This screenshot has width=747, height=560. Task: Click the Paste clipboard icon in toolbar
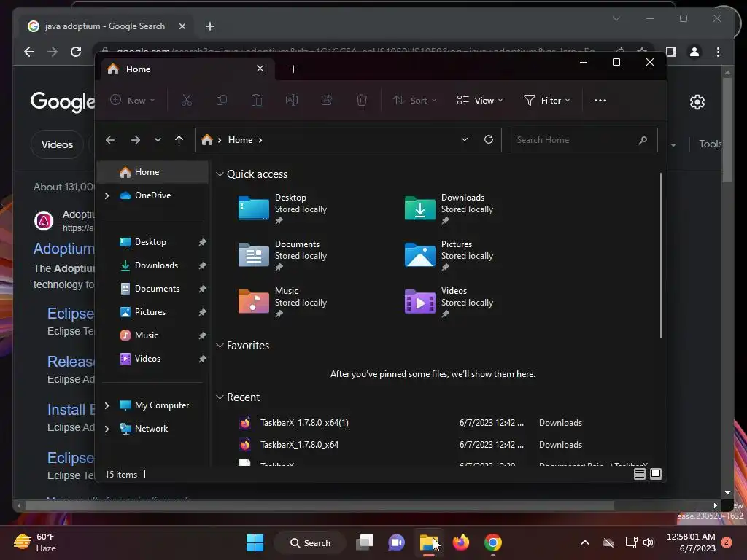256,100
